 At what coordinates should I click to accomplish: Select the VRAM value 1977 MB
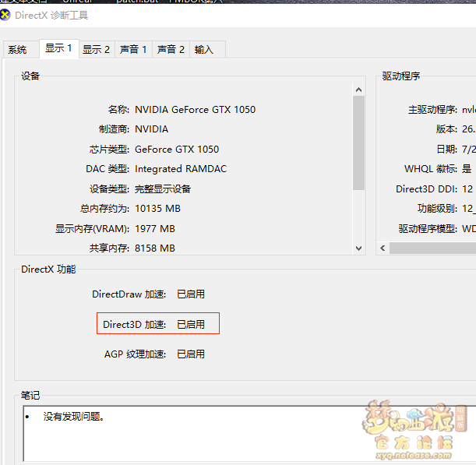pos(155,228)
